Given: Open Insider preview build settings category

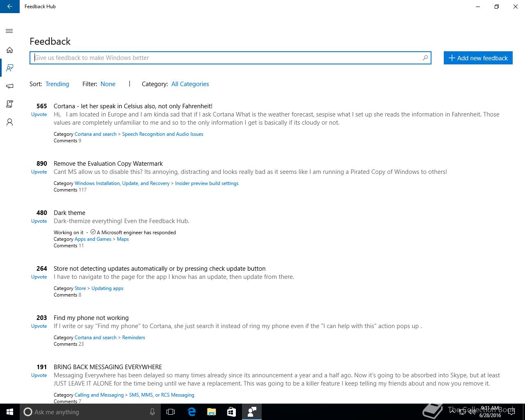Looking at the screenshot, I should (207, 183).
